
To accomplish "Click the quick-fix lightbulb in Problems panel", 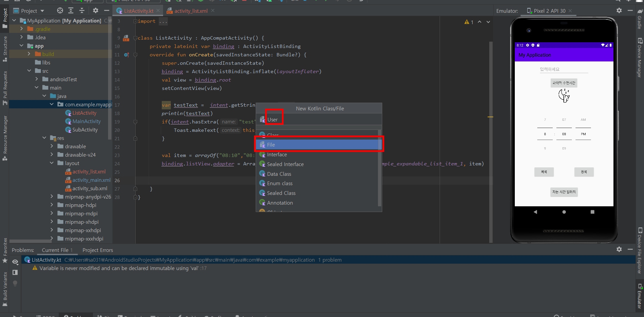I will tap(15, 283).
